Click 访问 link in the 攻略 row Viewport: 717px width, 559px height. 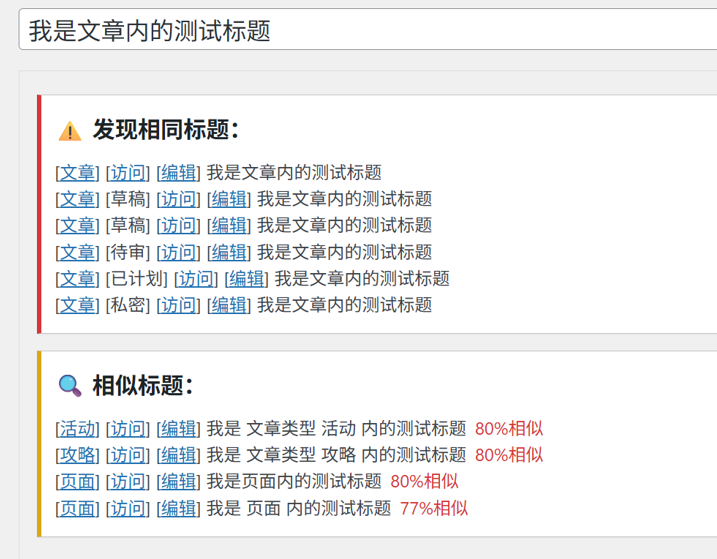click(x=128, y=455)
